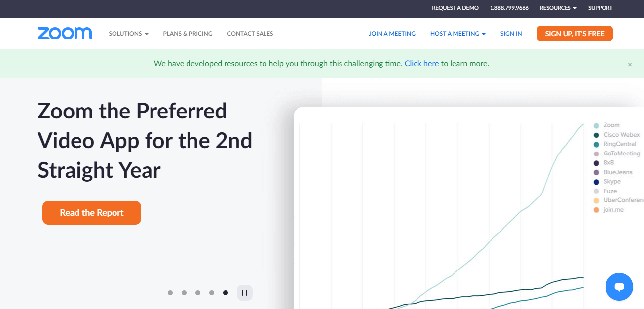Open the live chat bubble
Image resolution: width=644 pixels, height=309 pixels.
click(619, 287)
